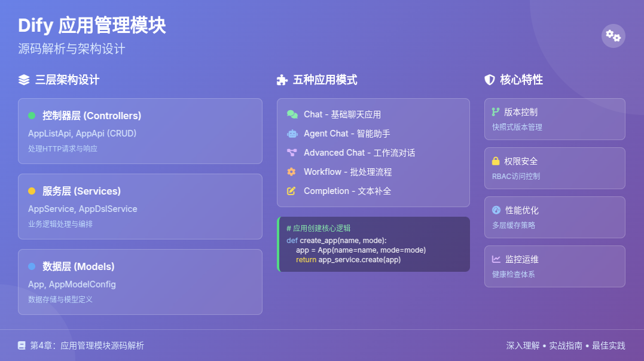644x361 pixels.
Task: Click the text 数据存储与模型定义
Action: click(x=60, y=299)
